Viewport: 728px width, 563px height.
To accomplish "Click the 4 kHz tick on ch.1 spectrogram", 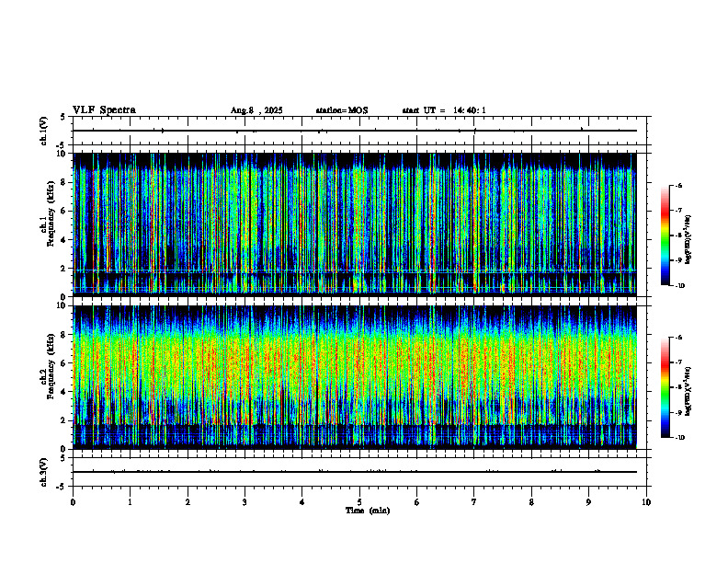I will (x=64, y=240).
